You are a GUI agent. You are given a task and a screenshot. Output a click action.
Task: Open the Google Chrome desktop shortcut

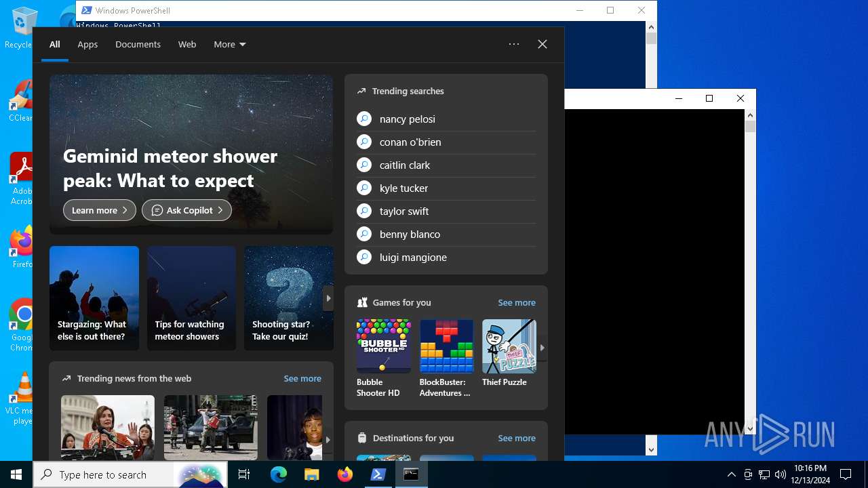click(x=20, y=325)
